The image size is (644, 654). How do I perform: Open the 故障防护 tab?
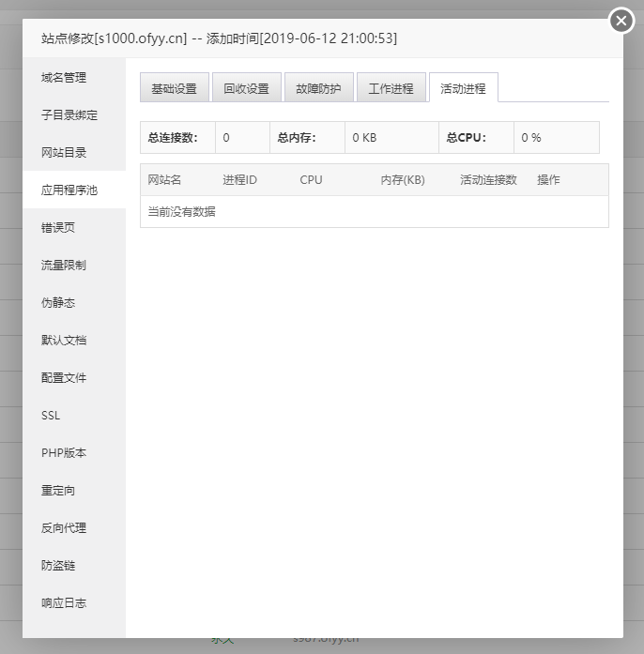point(318,88)
